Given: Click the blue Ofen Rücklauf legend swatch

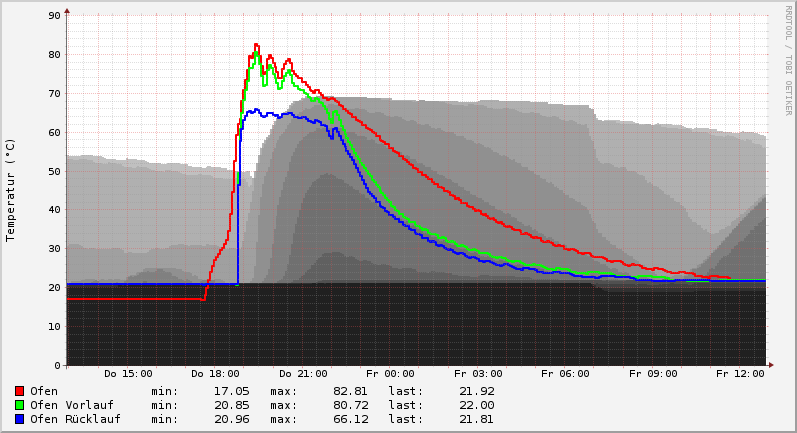Looking at the screenshot, I should (x=20, y=419).
